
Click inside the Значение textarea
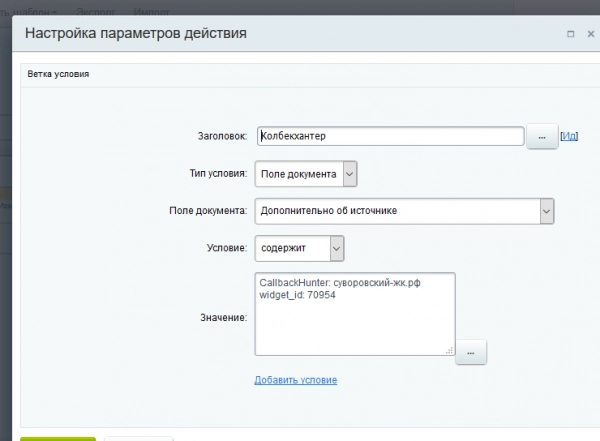point(354,325)
